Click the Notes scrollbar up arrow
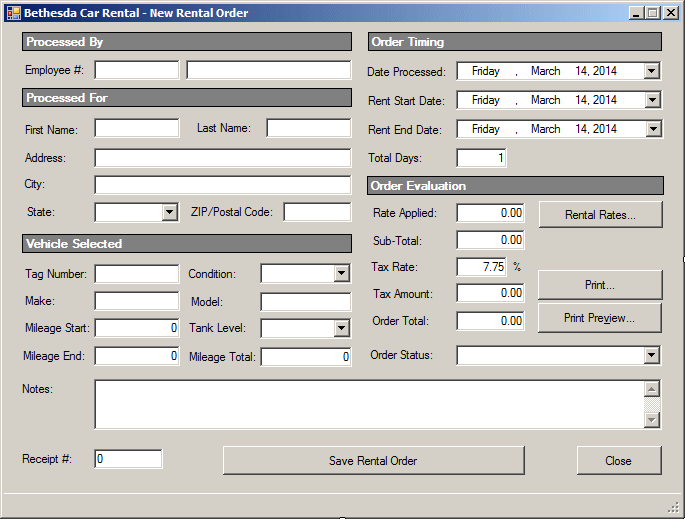 click(652, 389)
